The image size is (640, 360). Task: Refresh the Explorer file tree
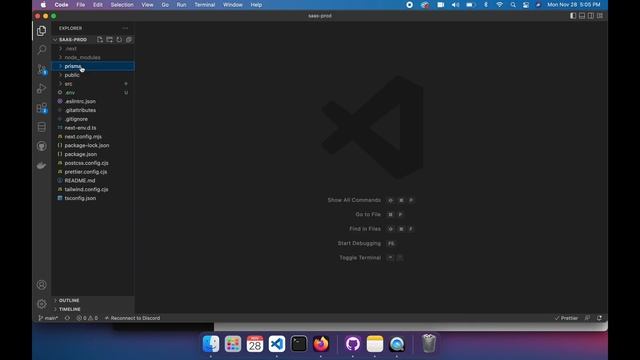pos(119,40)
